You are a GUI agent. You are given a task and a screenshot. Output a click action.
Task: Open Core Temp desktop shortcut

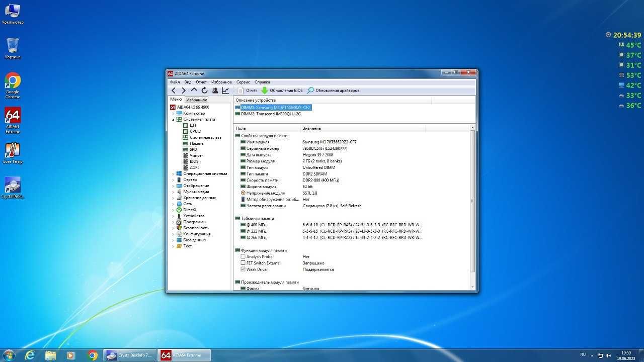click(13, 153)
